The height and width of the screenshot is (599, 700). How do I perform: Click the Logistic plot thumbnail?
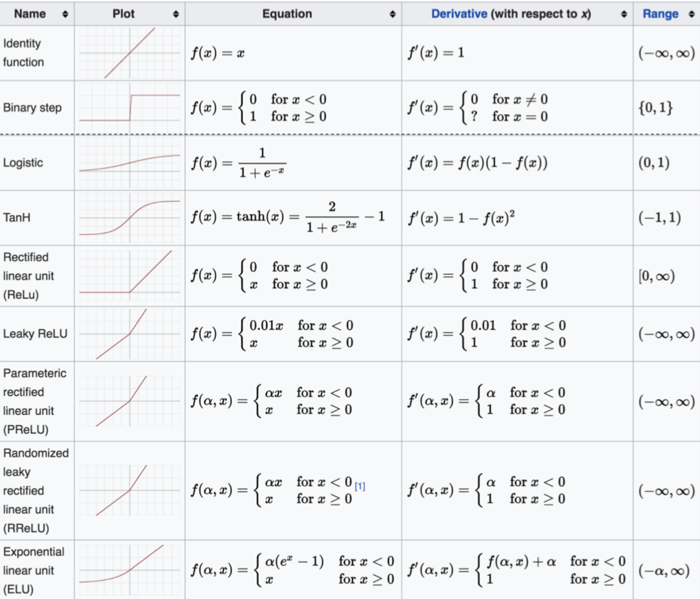[130, 163]
